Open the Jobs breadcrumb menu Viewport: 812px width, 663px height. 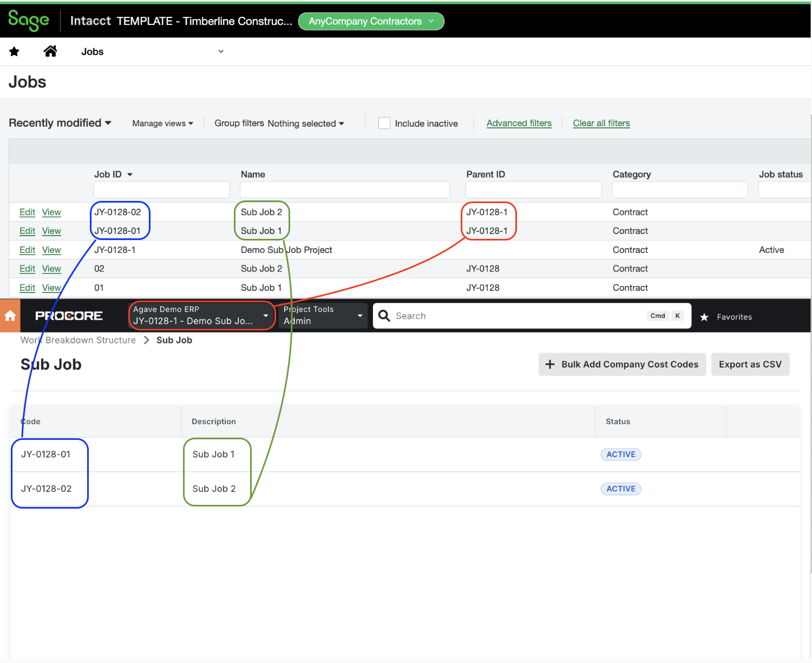click(221, 51)
